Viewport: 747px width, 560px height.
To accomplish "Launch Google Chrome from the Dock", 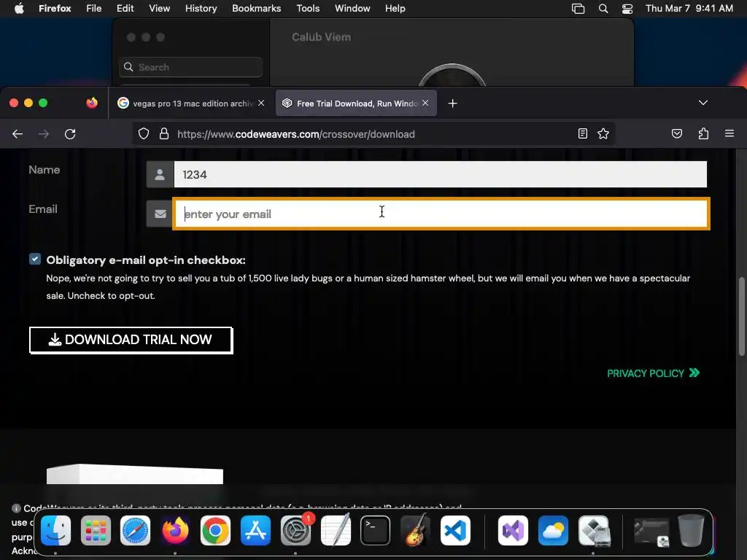I will (215, 530).
